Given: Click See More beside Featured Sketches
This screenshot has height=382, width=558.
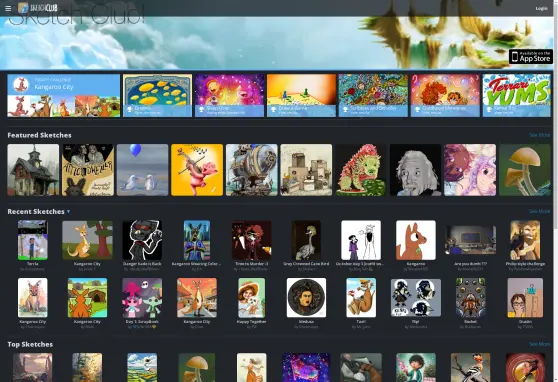Looking at the screenshot, I should coord(539,135).
